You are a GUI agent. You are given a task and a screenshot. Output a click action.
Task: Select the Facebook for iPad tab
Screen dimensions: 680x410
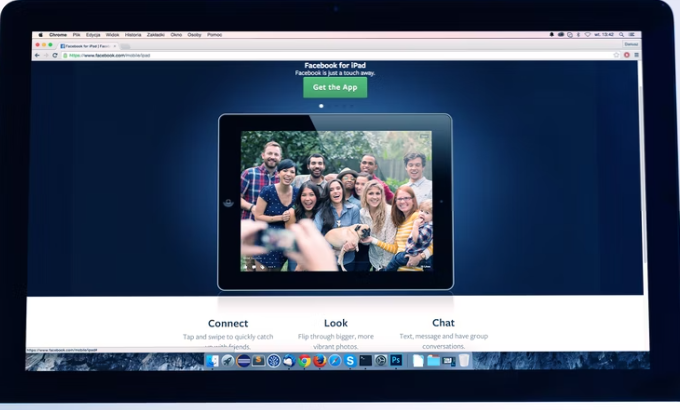click(87, 45)
